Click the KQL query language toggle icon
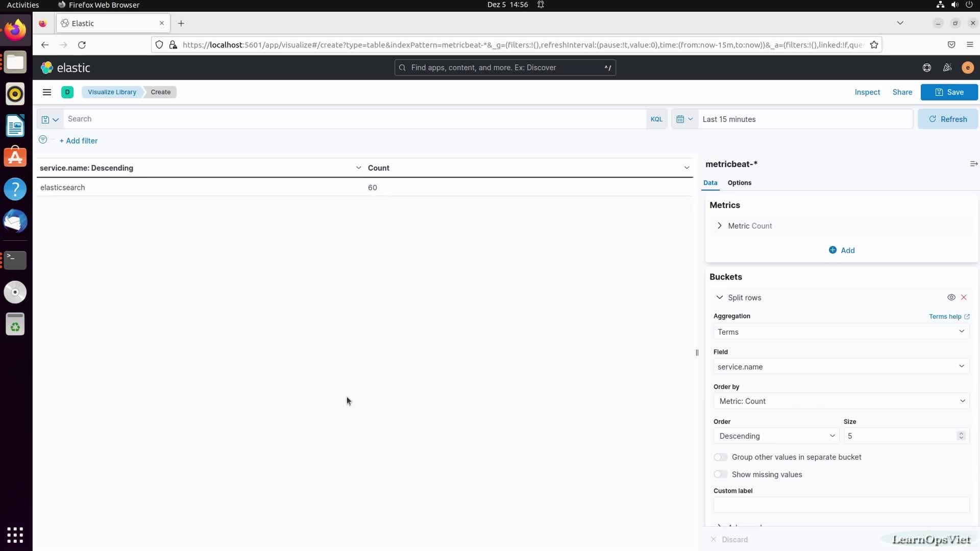 pos(655,119)
